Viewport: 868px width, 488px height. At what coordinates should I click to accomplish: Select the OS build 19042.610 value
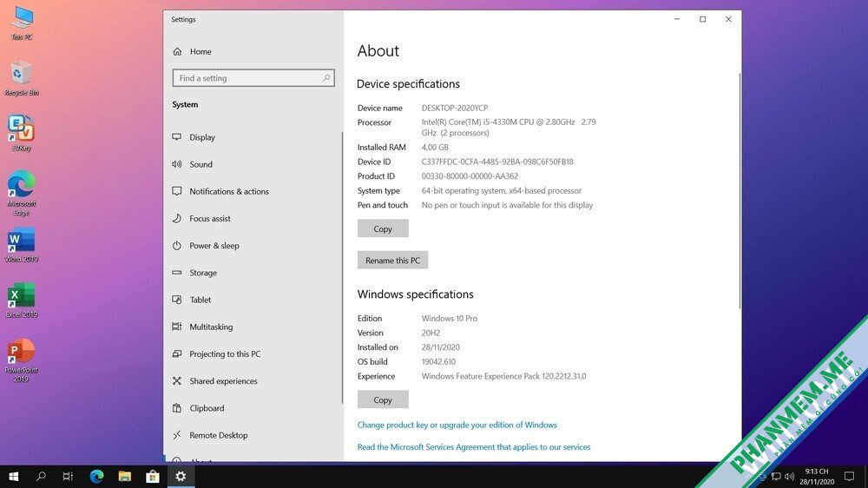[x=438, y=362]
